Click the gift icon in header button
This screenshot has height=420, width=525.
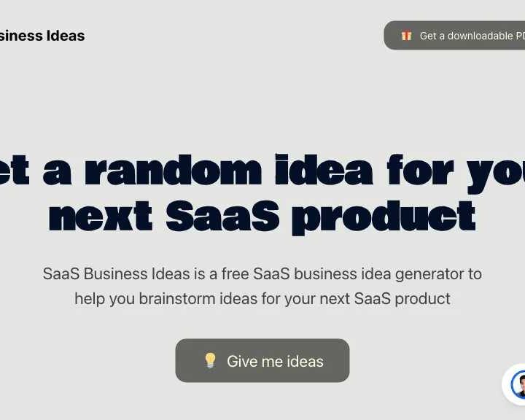[x=406, y=36]
